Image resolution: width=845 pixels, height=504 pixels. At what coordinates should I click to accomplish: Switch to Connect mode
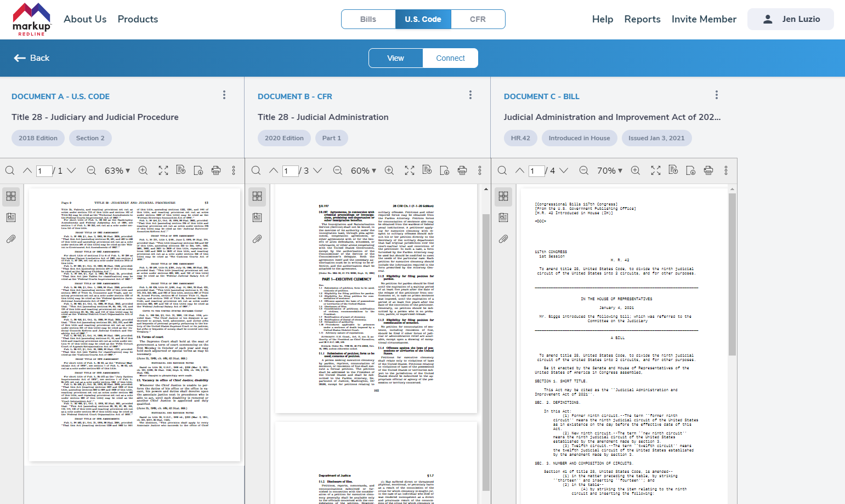click(450, 58)
